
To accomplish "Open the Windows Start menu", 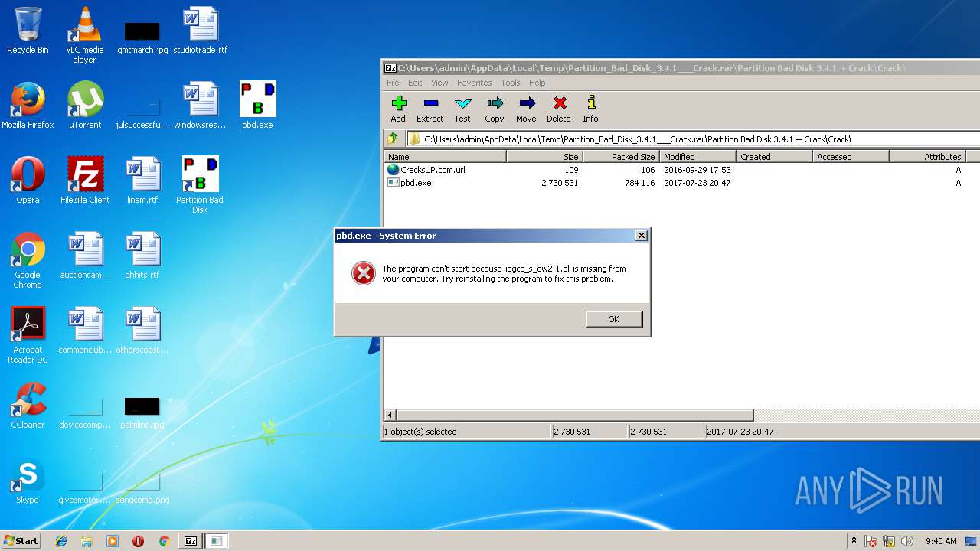I will click(21, 541).
